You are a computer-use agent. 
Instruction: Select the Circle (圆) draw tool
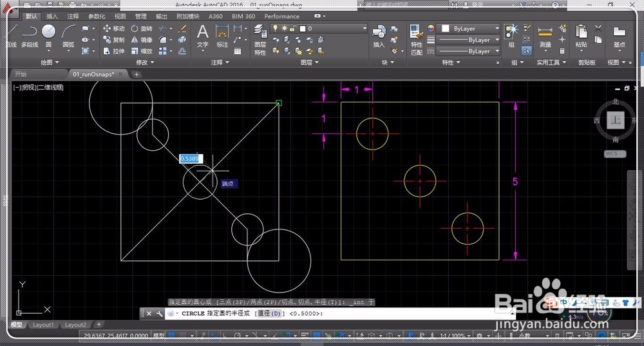coord(48,36)
